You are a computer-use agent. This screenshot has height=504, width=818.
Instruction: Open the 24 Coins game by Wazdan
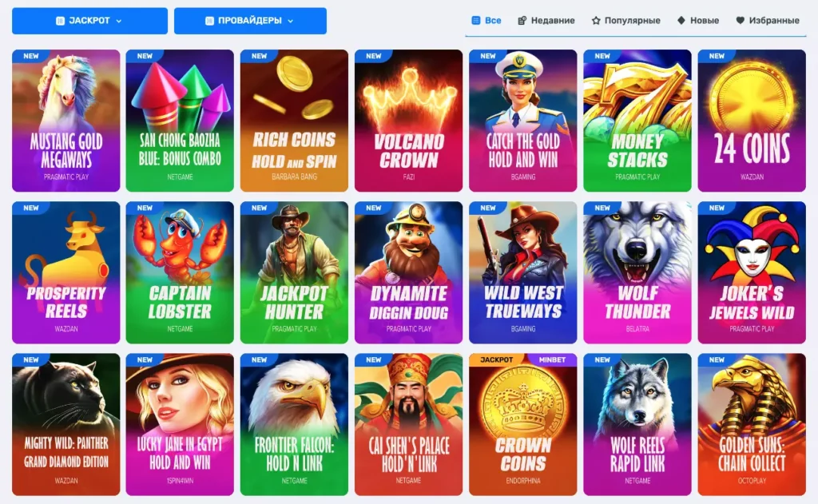(752, 121)
